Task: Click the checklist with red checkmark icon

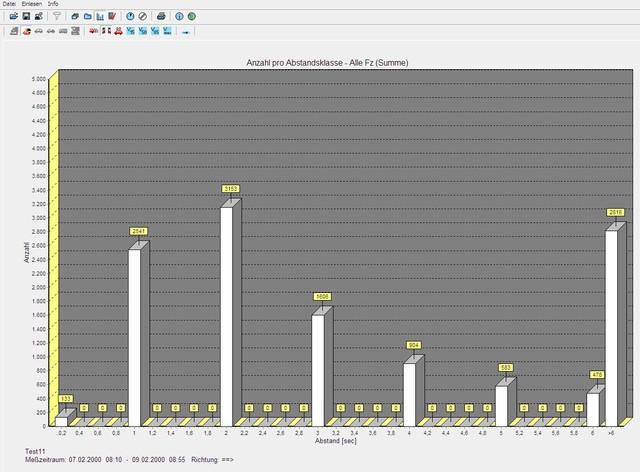Action: click(x=112, y=16)
